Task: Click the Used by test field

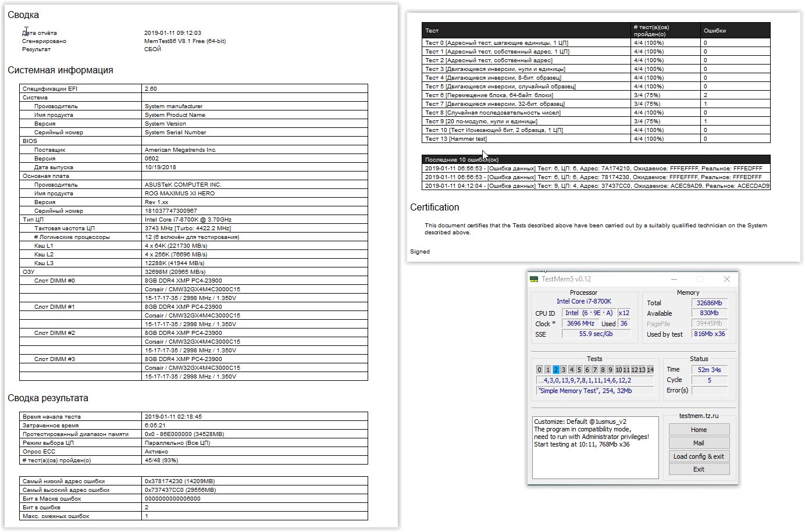Action: pos(709,334)
